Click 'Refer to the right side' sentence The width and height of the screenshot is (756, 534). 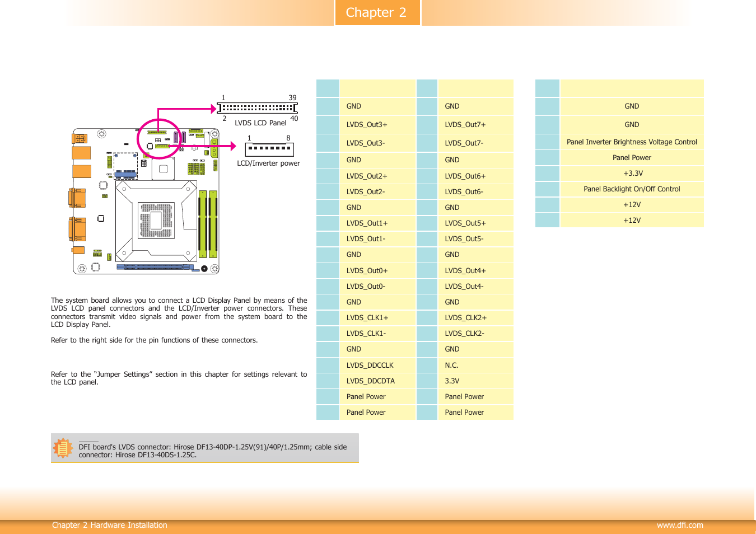tap(155, 340)
